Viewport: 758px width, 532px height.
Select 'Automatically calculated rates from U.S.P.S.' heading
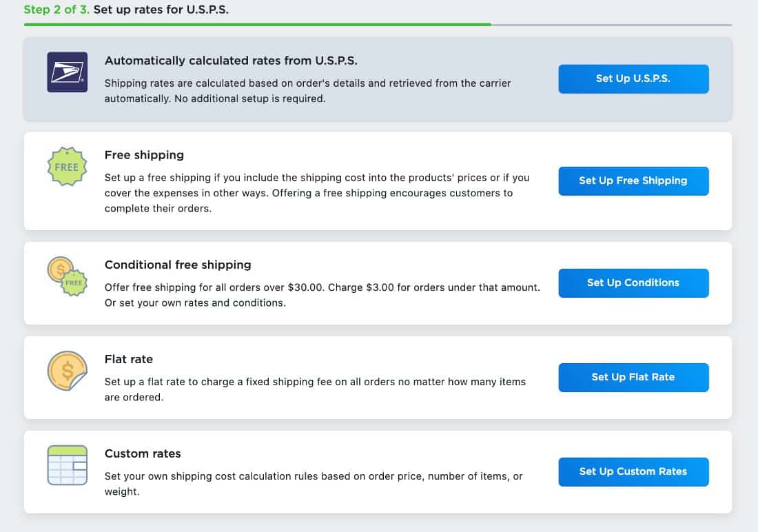231,61
